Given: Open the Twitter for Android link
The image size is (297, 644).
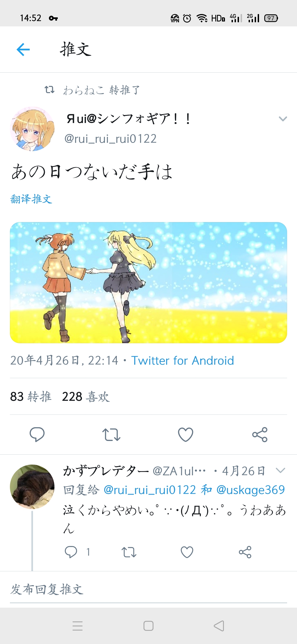Looking at the screenshot, I should [183, 361].
